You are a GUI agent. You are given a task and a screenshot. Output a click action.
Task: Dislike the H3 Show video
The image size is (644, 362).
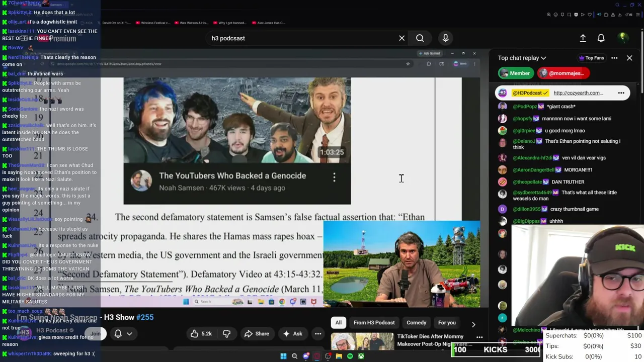(x=226, y=334)
